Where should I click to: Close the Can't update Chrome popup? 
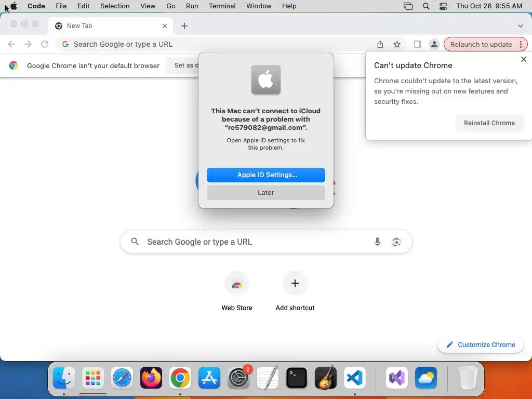(x=524, y=59)
